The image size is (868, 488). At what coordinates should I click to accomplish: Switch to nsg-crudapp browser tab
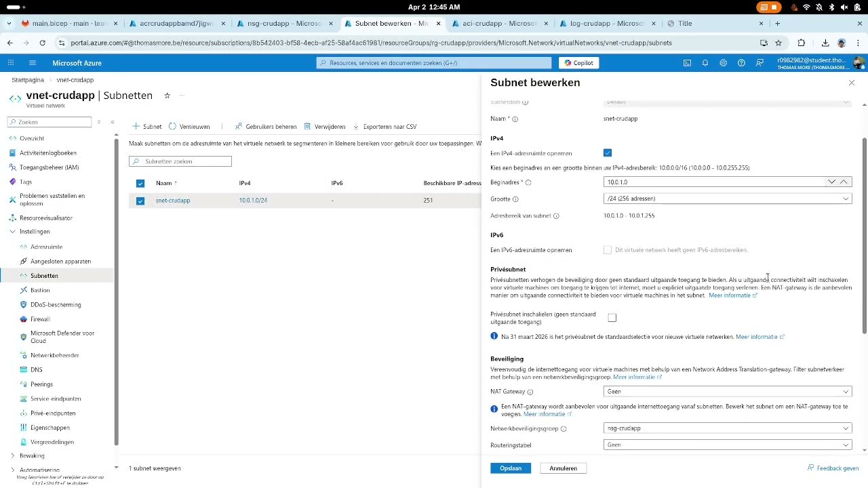[x=283, y=23]
